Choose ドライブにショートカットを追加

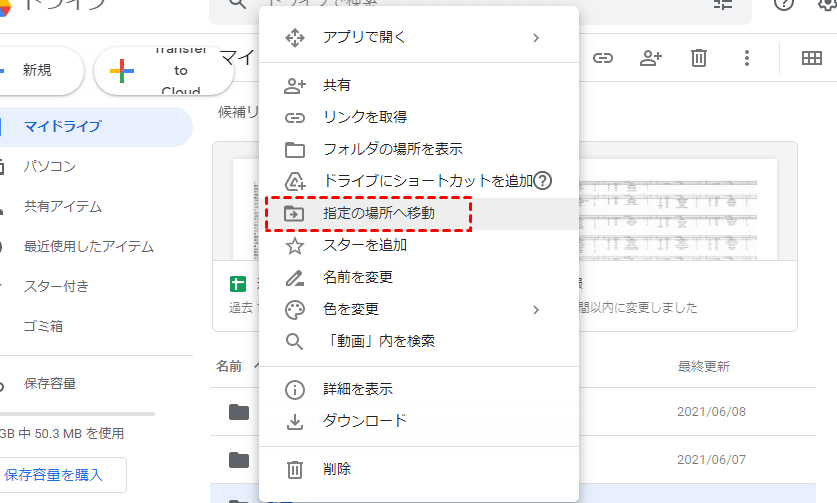(x=419, y=181)
